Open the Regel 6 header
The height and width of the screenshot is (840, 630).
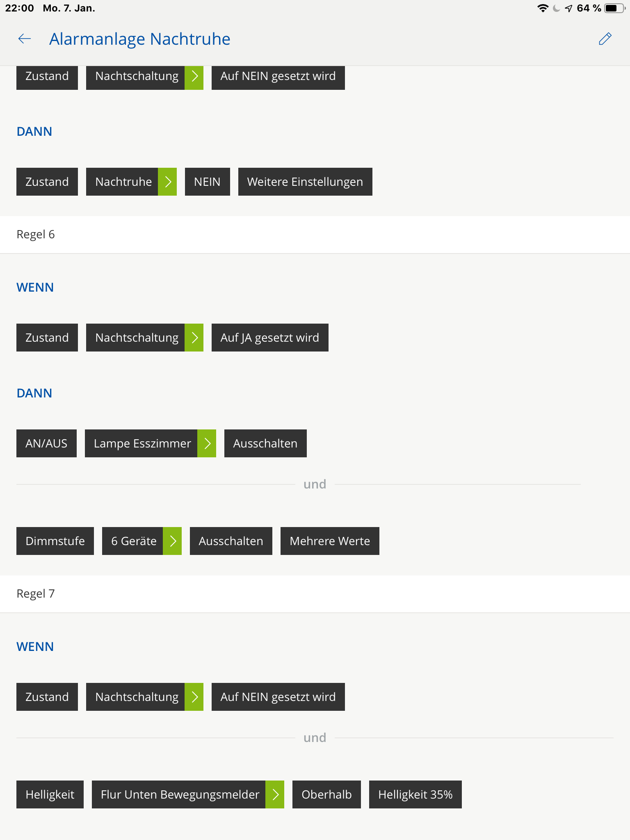[x=36, y=235]
